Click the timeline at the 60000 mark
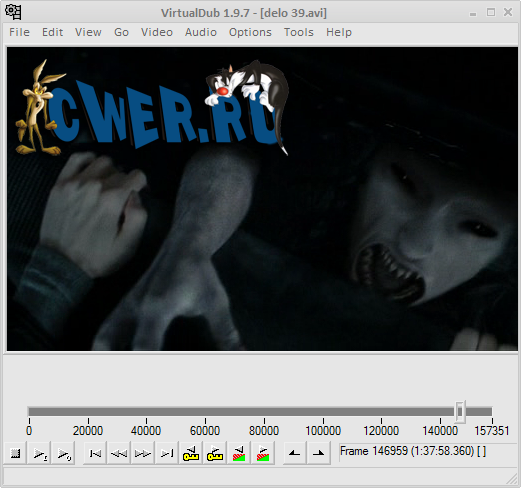The height and width of the screenshot is (488, 521). 205,412
